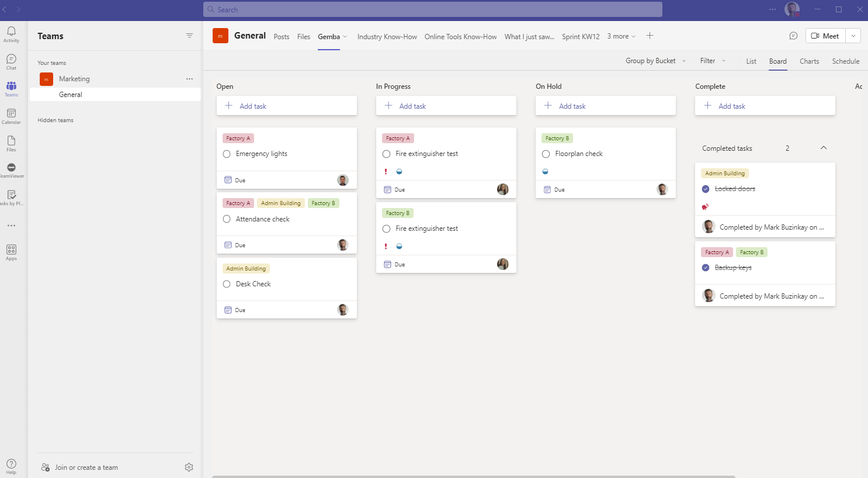Mark Desk Check task complete
868x478 pixels.
coord(227,284)
